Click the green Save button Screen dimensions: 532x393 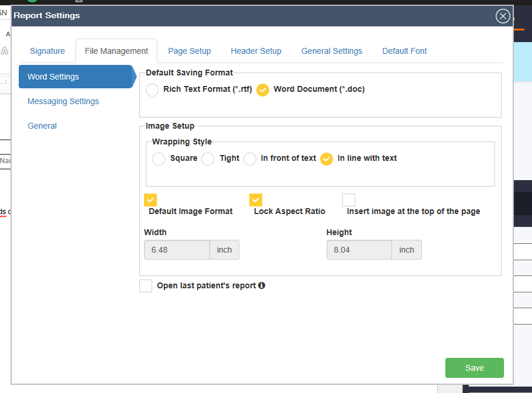coord(474,368)
